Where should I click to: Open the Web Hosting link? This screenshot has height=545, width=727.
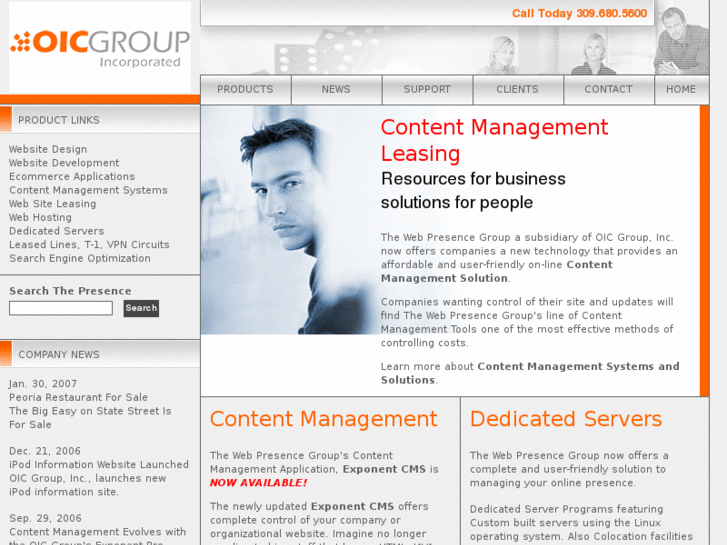[40, 218]
